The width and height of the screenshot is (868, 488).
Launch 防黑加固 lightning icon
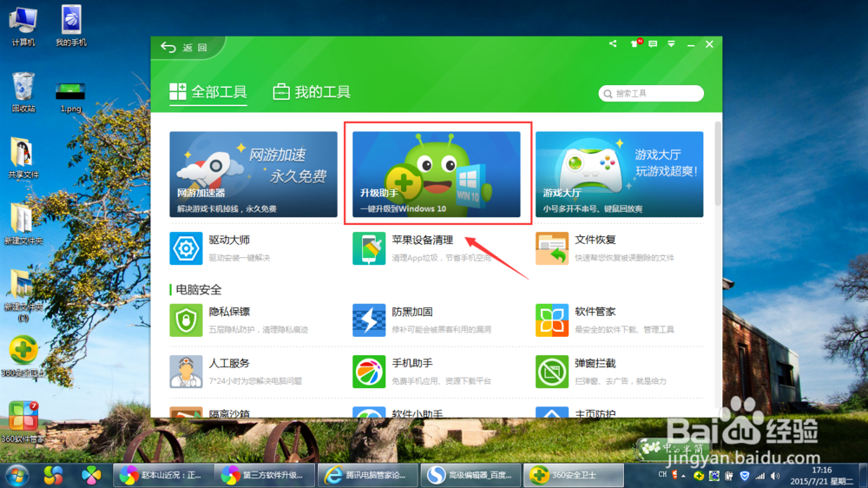coord(369,320)
